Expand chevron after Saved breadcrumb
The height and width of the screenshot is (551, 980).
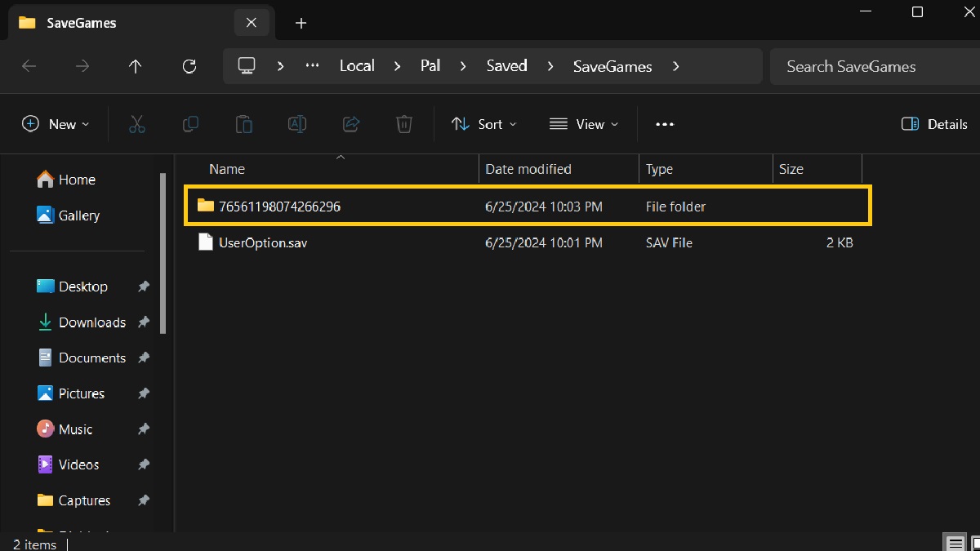point(550,66)
